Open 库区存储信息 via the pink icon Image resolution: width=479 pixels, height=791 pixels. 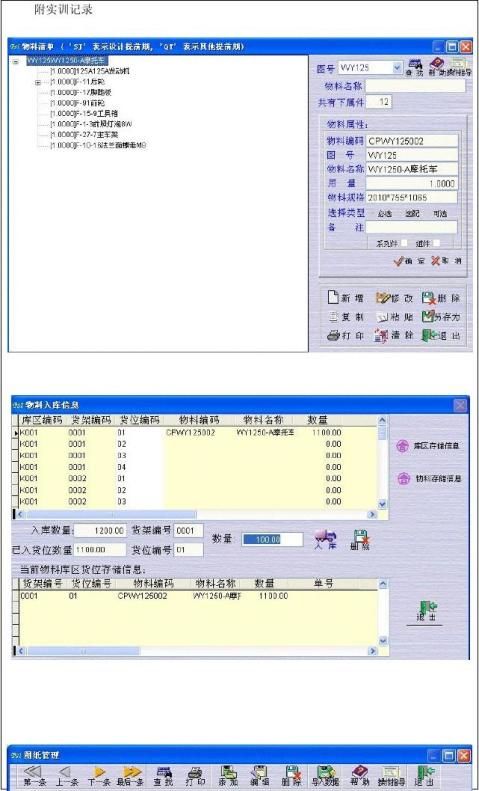click(x=402, y=446)
